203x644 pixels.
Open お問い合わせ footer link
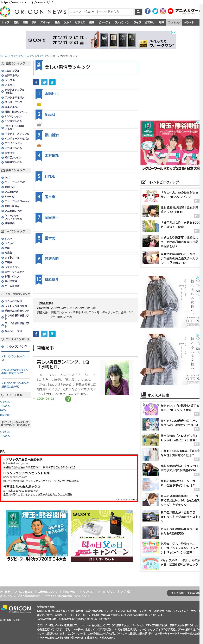click(70, 592)
